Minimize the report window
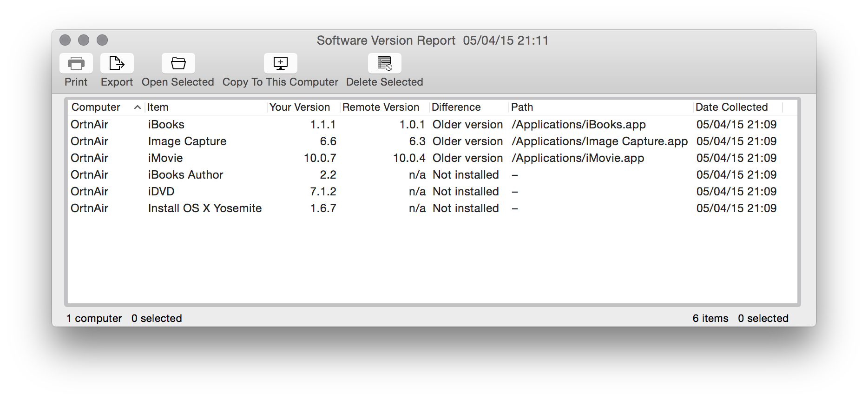Screen dimensions: 868x401 tap(84, 40)
